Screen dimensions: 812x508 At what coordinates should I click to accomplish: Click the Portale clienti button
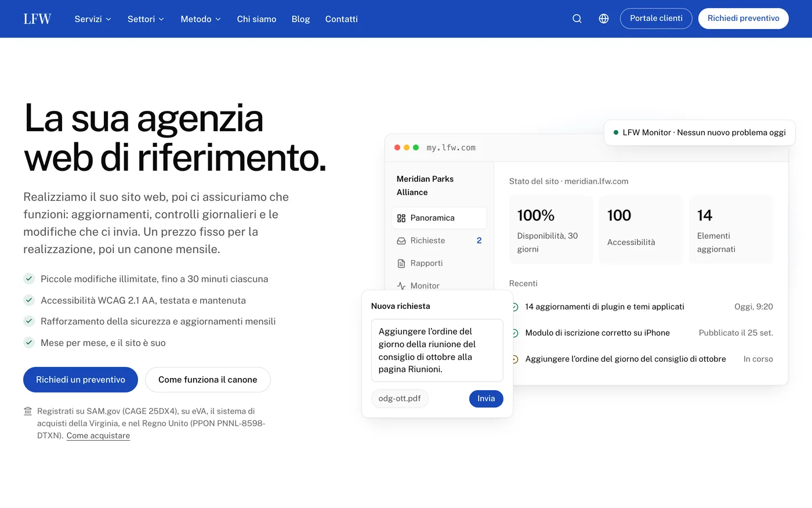656,19
